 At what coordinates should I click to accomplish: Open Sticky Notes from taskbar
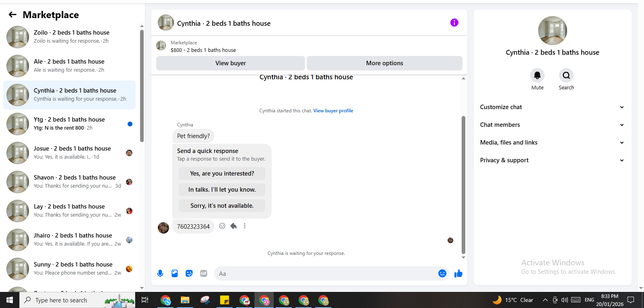coord(225,300)
